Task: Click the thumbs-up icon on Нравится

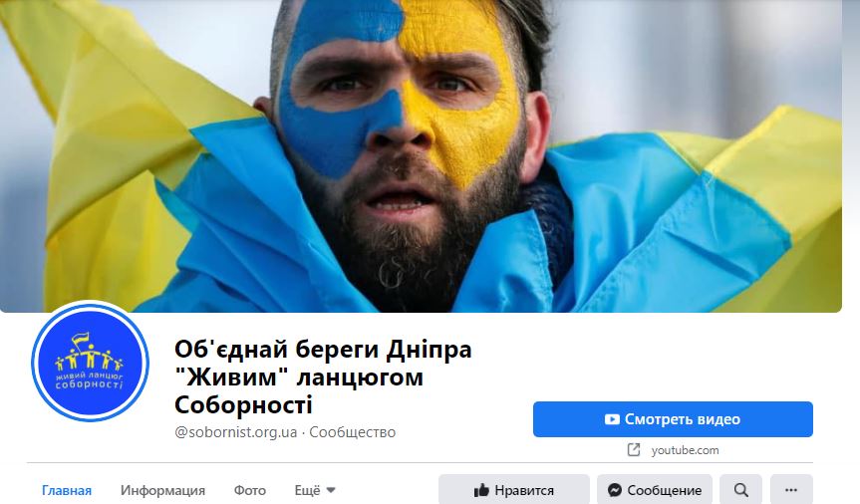Action: [x=481, y=490]
